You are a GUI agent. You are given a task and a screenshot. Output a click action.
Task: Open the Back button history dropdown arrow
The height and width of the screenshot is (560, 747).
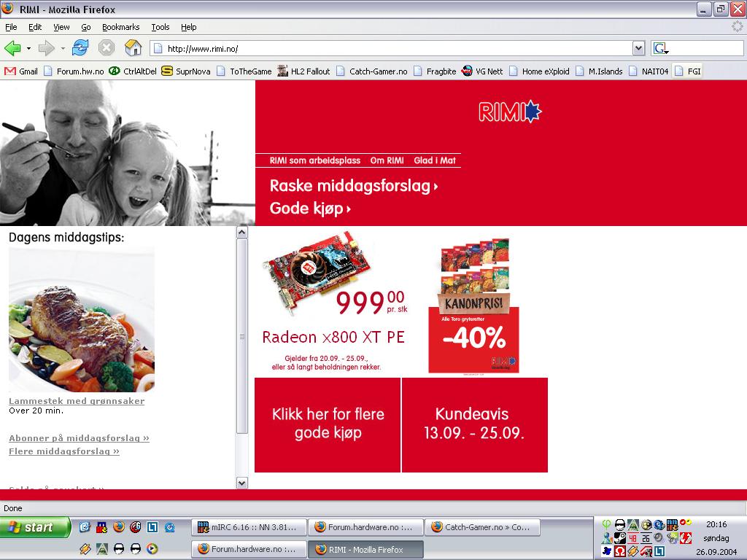(28, 48)
